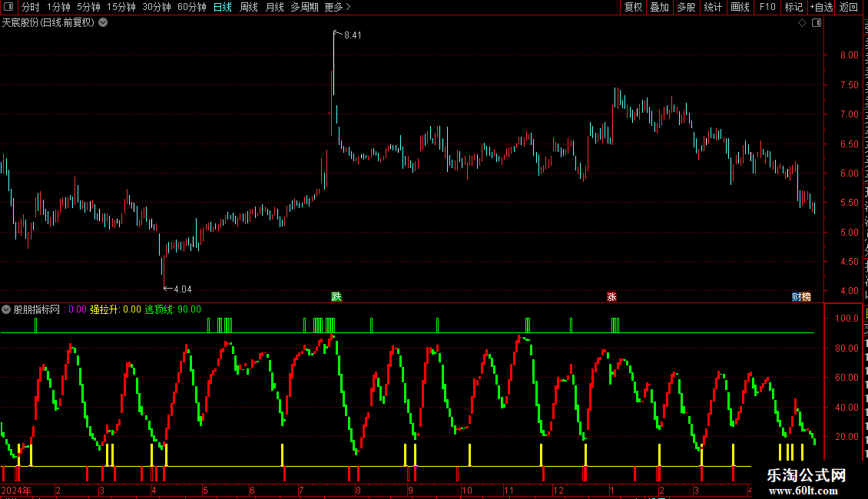Viewport: 868px width, 499px height.
Task: Click the green 跌 event marker
Action: (x=336, y=296)
